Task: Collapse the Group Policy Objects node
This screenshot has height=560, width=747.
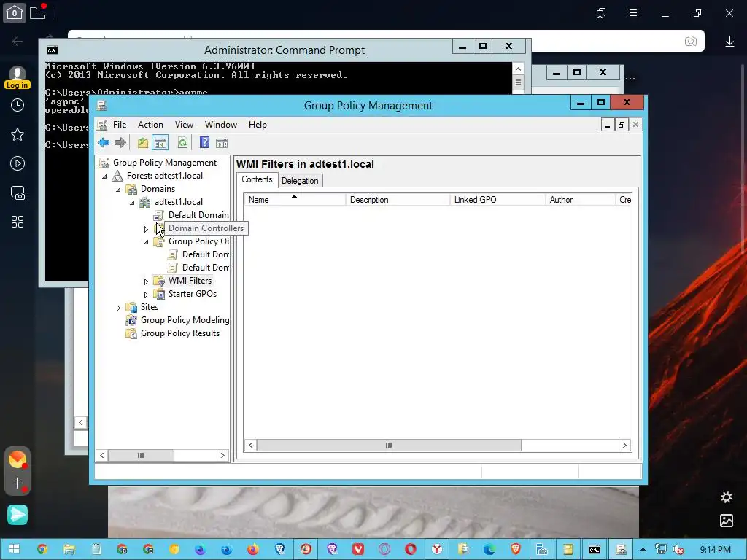Action: click(x=146, y=242)
